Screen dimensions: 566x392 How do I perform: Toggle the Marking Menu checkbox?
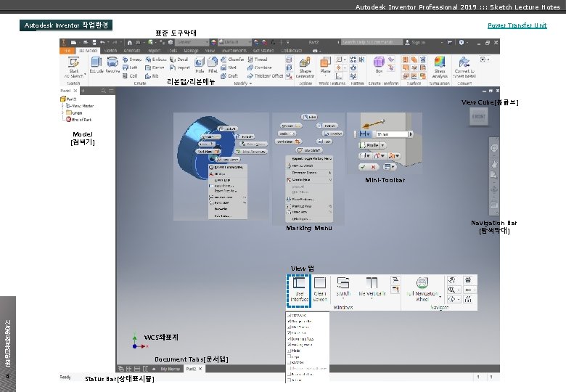[289, 345]
